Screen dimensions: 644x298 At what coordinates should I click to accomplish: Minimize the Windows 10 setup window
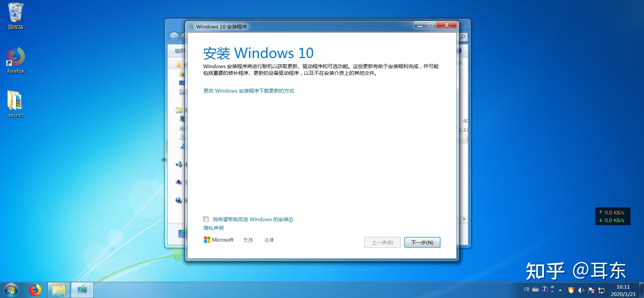coord(420,25)
